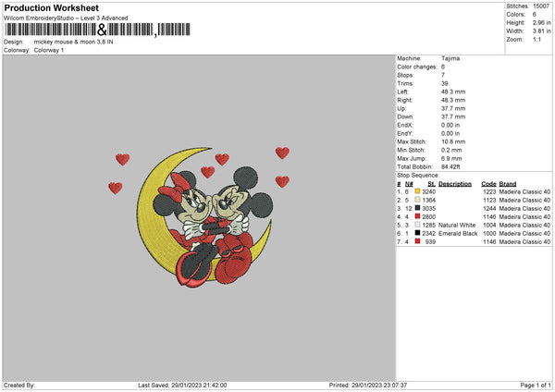Click the Natural White 1285 color swatch
Viewport: 555px width, 392px height.
[x=417, y=225]
